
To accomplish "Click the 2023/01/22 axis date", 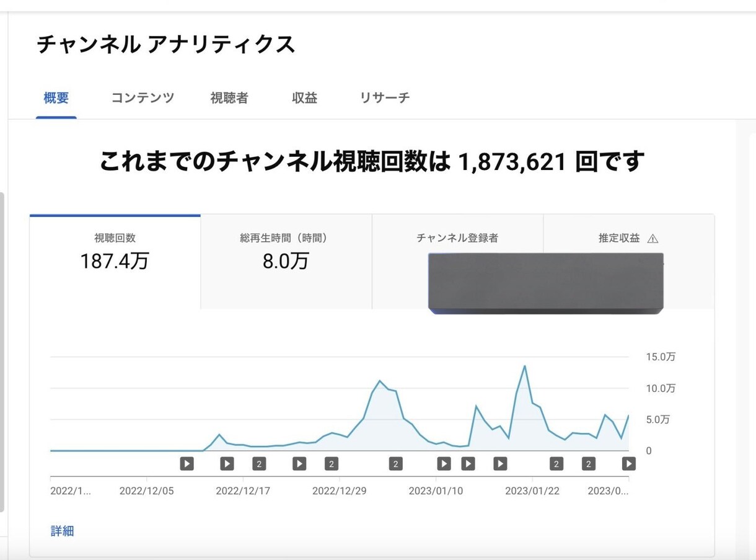I will (x=532, y=491).
